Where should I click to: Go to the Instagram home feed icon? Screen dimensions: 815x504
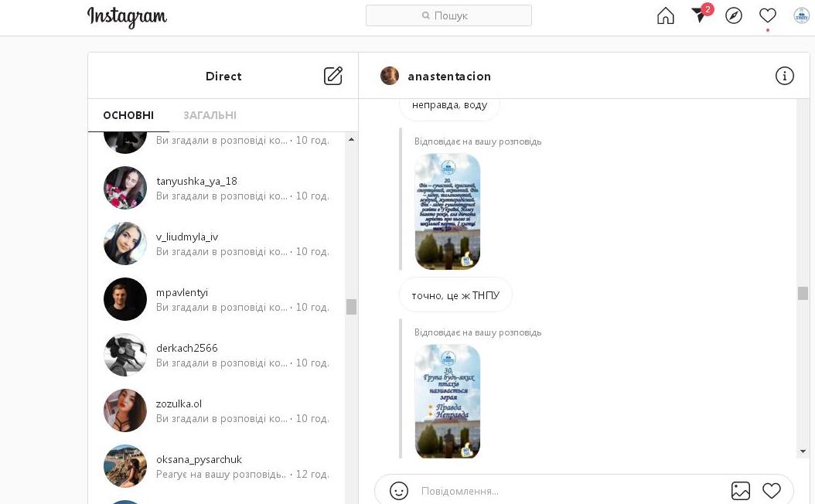(x=665, y=15)
